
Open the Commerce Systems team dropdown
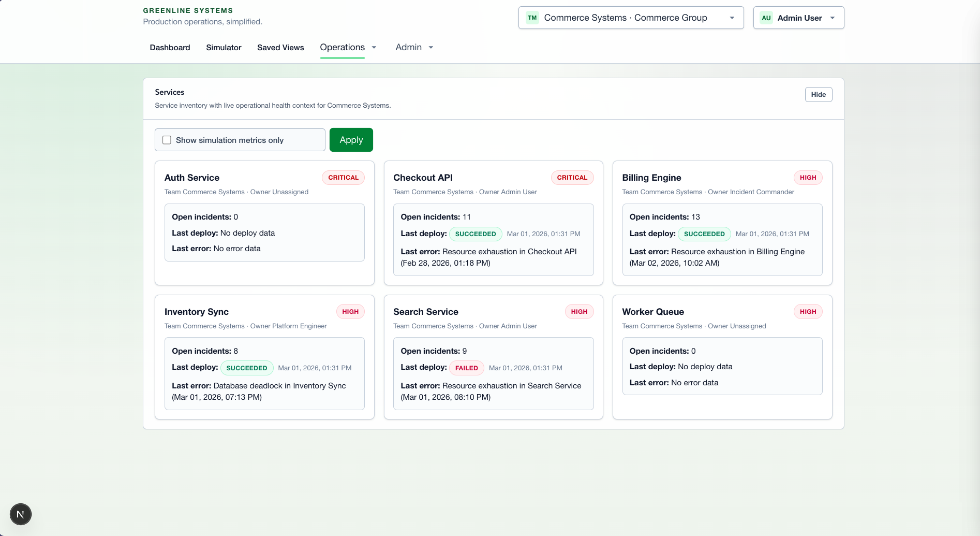click(631, 18)
